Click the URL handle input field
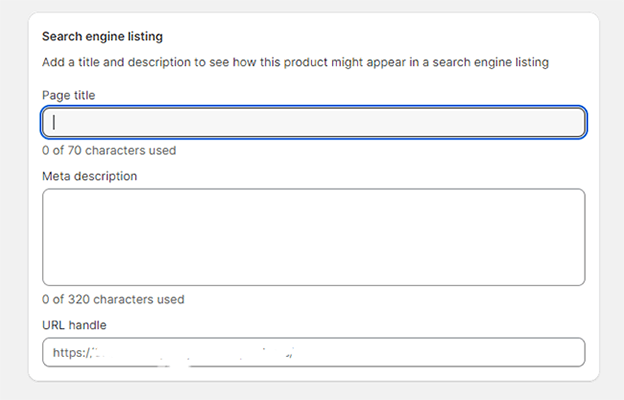The height and width of the screenshot is (400, 624). pyautogui.click(x=313, y=352)
